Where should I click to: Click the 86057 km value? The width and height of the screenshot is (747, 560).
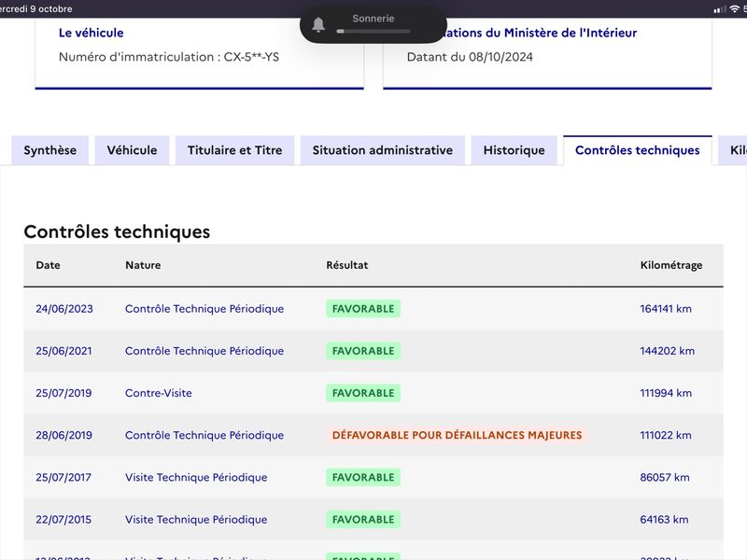(665, 477)
